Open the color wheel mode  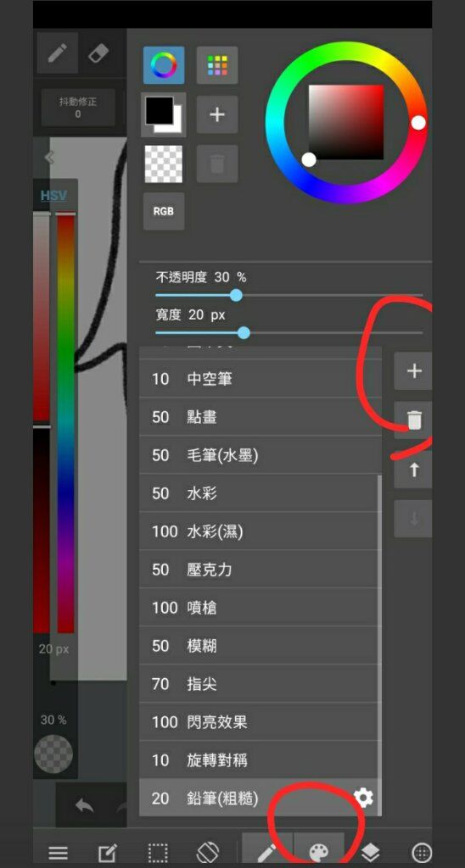(164, 65)
